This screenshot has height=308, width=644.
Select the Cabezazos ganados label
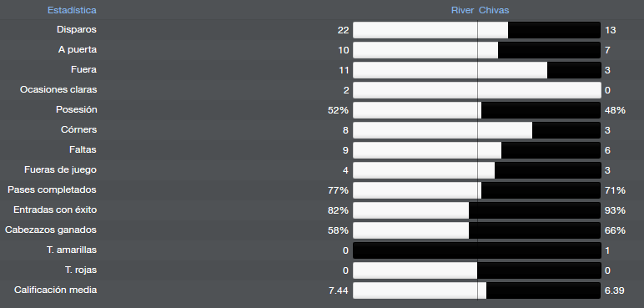click(x=51, y=230)
